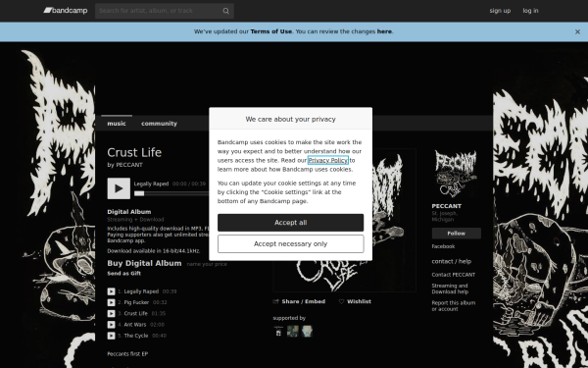
Task: Open second supporter avatar
Action: tap(292, 332)
